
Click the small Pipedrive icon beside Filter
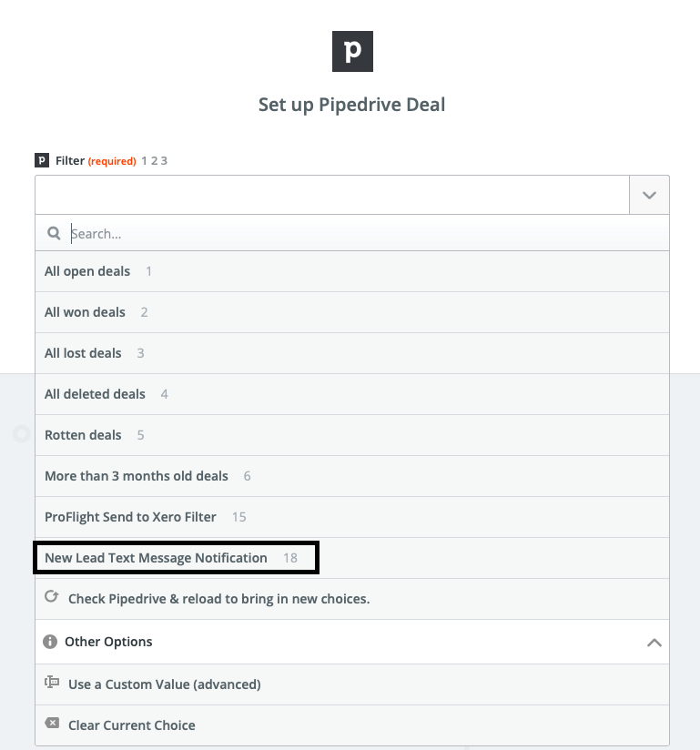tap(42, 161)
